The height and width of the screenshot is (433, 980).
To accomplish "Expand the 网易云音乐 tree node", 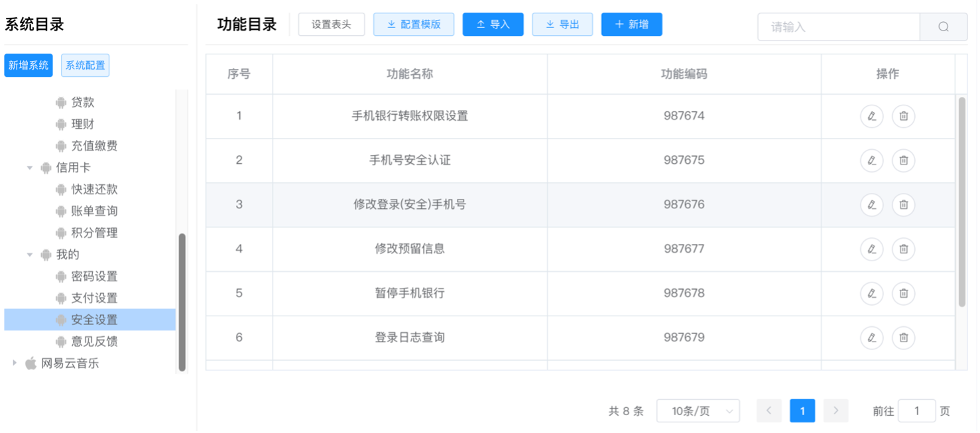I will 15,363.
